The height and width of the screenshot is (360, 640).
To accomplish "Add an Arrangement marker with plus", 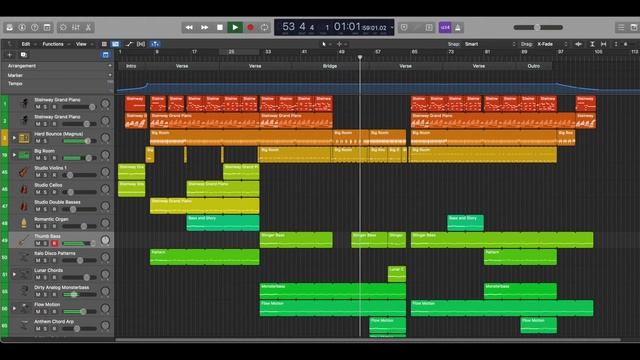I will pyautogui.click(x=109, y=66).
